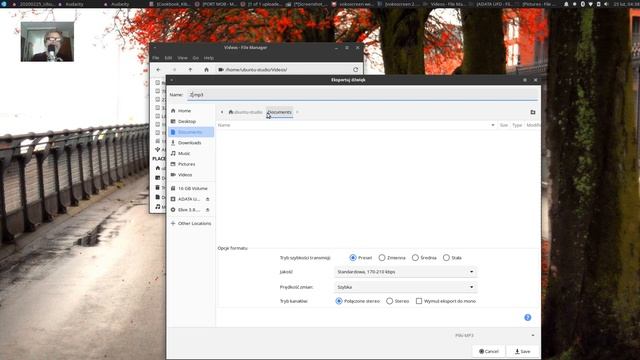
Task: Click the File Manager location path field
Action: (x=282, y=69)
